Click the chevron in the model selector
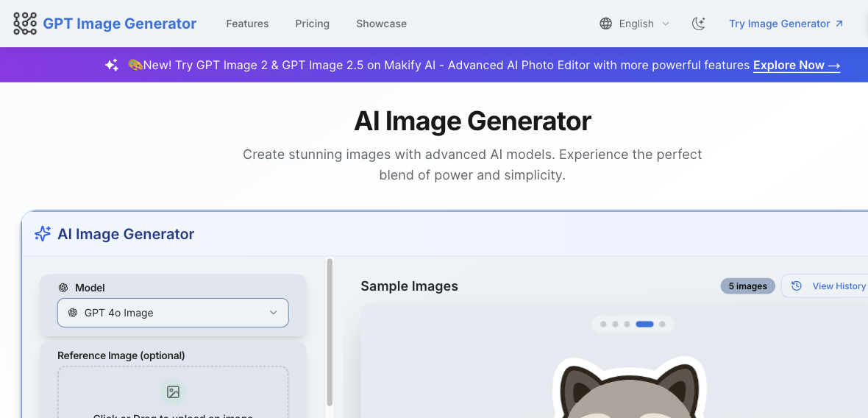Viewport: 868px width, 418px height. tap(273, 313)
